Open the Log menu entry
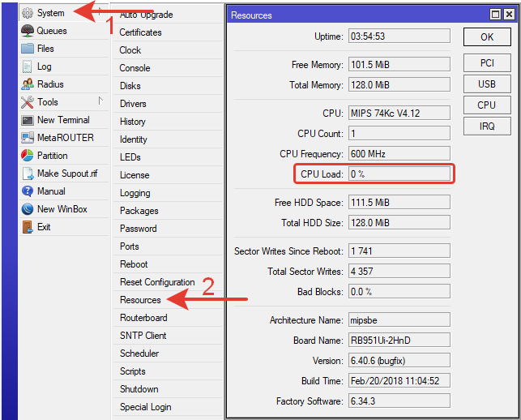 coord(64,66)
